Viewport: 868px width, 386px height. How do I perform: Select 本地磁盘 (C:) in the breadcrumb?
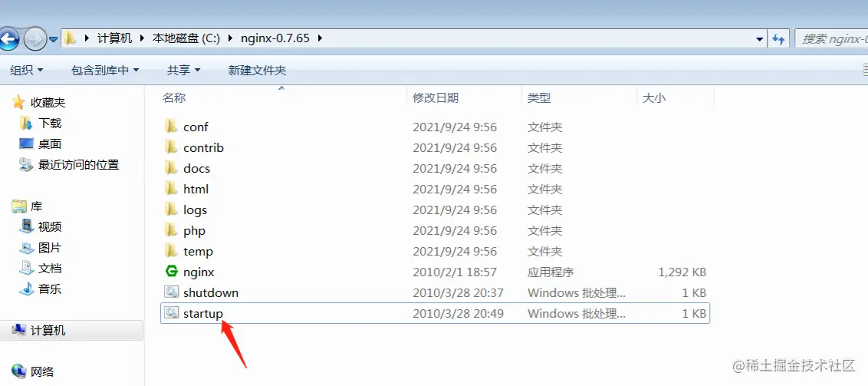186,39
